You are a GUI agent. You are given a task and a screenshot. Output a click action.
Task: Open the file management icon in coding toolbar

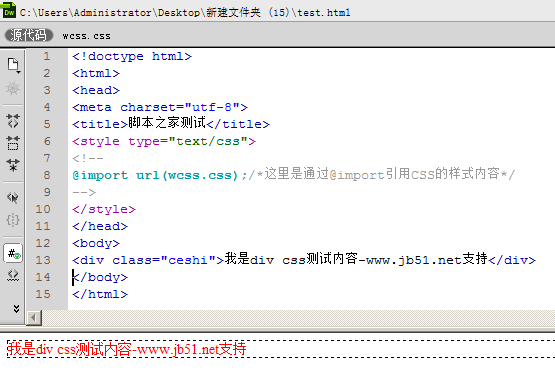pyautogui.click(x=13, y=65)
